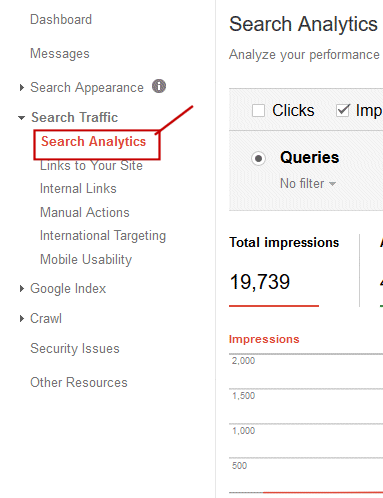Open Manual Actions page
This screenshot has width=383, height=498.
click(85, 212)
